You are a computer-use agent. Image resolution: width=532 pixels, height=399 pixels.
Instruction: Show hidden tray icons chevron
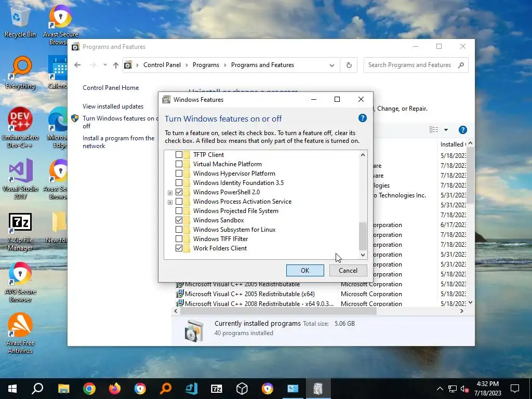tap(440, 389)
